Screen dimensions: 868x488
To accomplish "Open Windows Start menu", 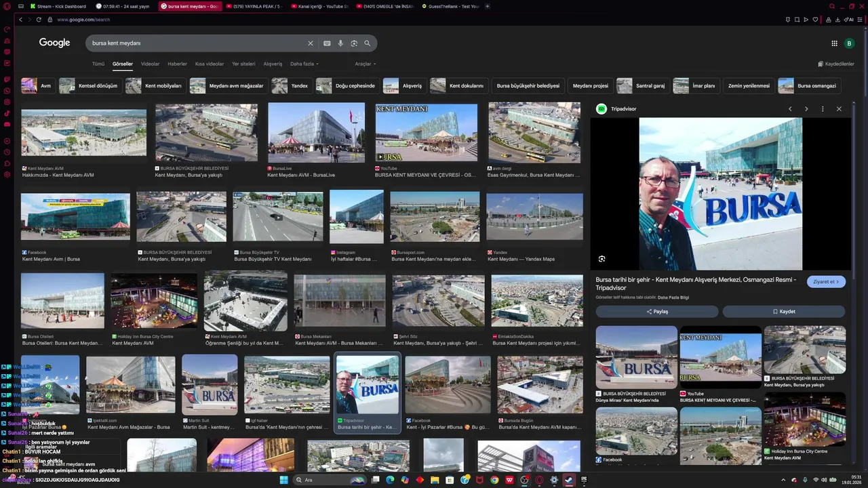I will (284, 480).
